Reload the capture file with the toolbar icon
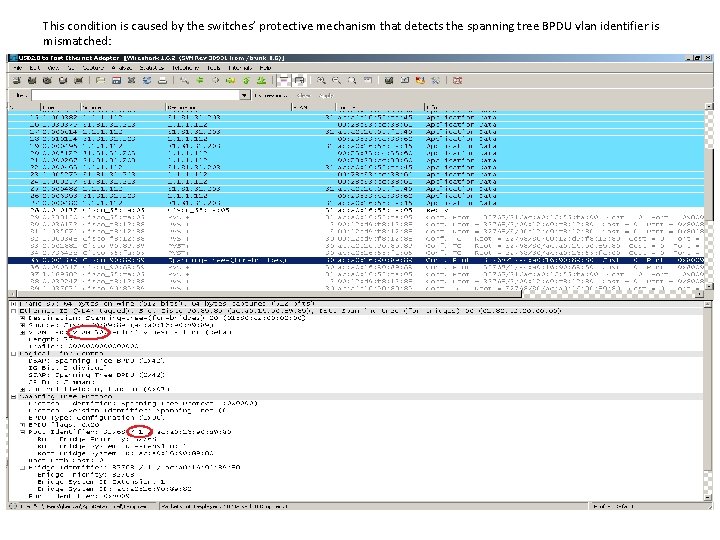This screenshot has height=540, width=720. [147, 80]
